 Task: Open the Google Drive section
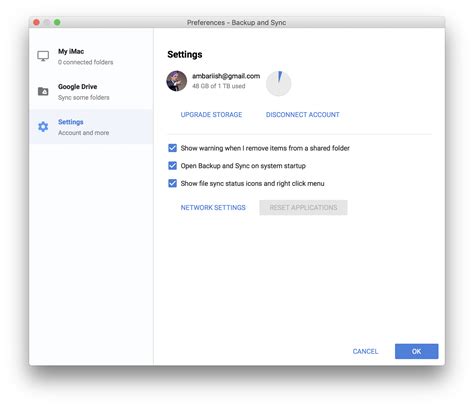click(x=91, y=92)
